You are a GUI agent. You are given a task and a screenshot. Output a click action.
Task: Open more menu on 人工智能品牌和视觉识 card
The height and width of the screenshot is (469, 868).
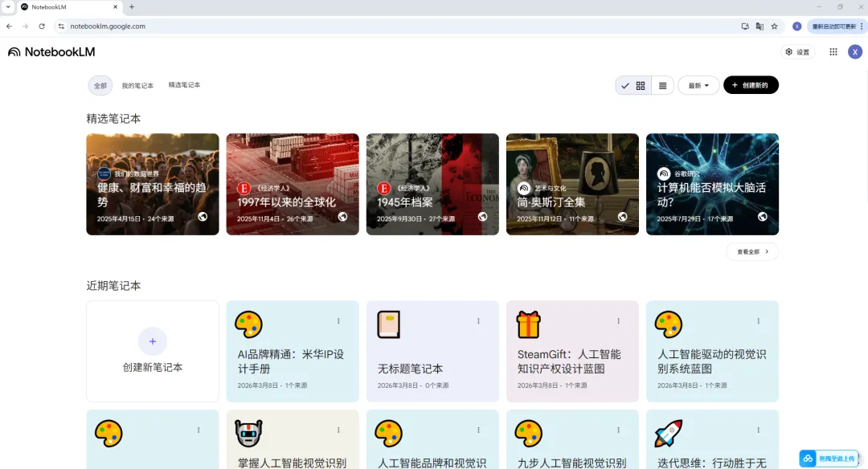pyautogui.click(x=478, y=430)
